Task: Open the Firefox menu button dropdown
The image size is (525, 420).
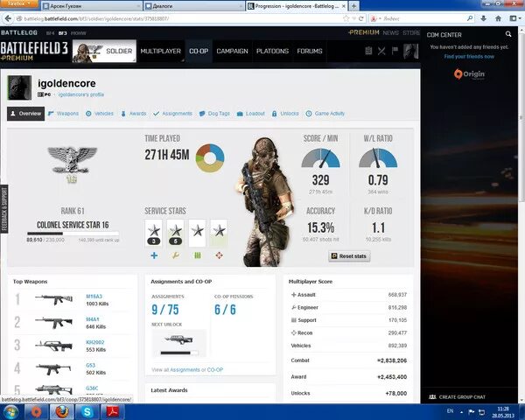Action: (19, 3)
